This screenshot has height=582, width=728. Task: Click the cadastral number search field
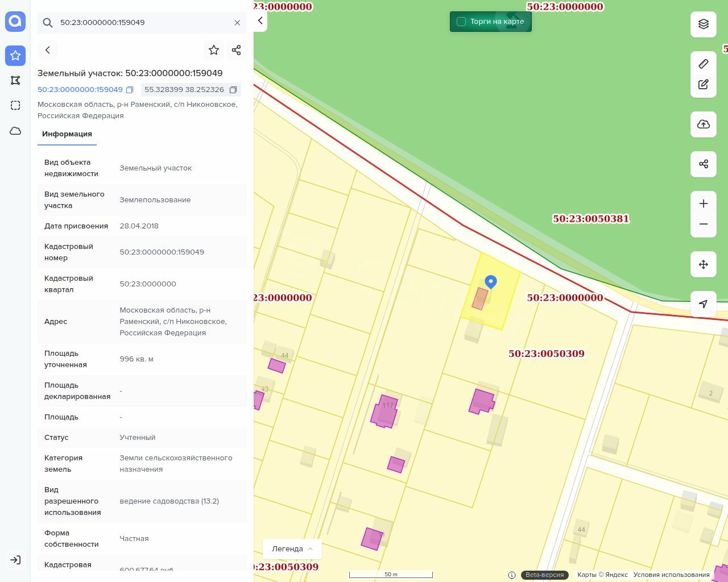[x=142, y=23]
